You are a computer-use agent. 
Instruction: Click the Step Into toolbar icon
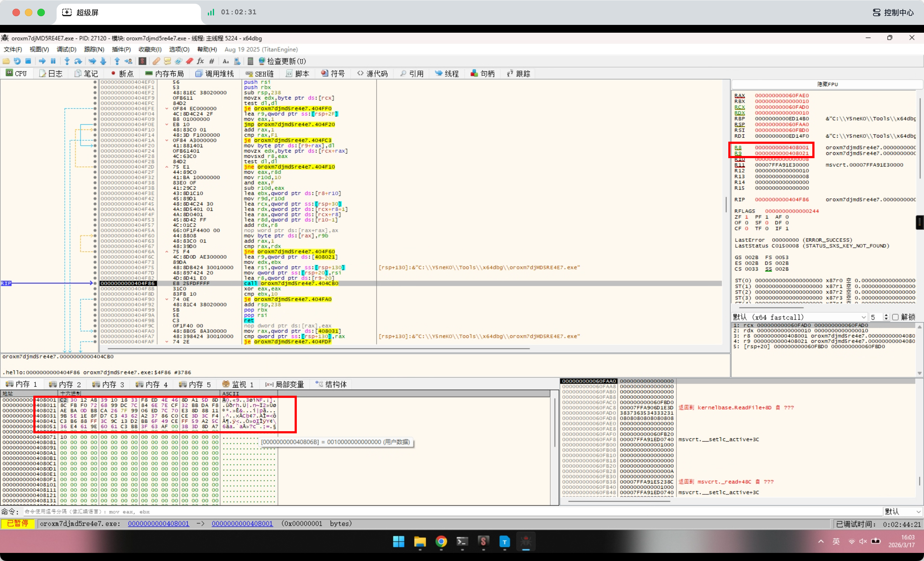[67, 61]
